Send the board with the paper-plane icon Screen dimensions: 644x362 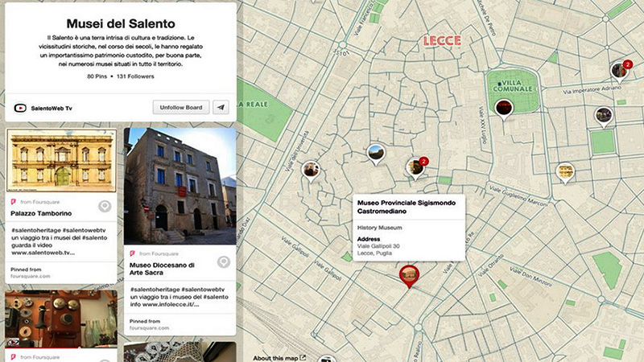point(221,108)
